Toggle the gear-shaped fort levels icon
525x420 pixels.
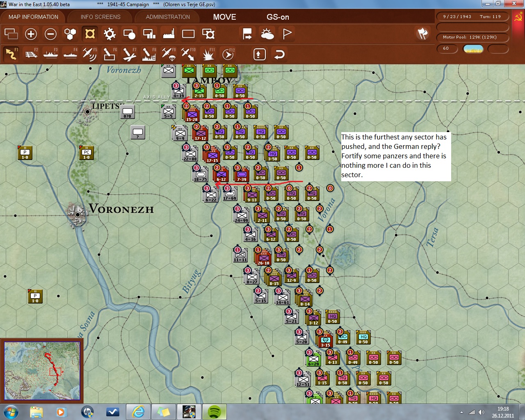coord(110,34)
